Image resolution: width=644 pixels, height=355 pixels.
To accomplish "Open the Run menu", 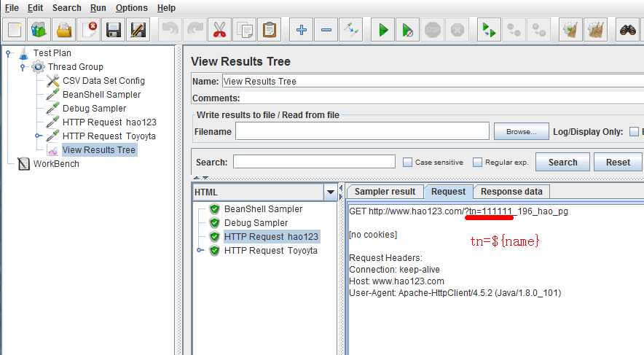I will 98,8.
